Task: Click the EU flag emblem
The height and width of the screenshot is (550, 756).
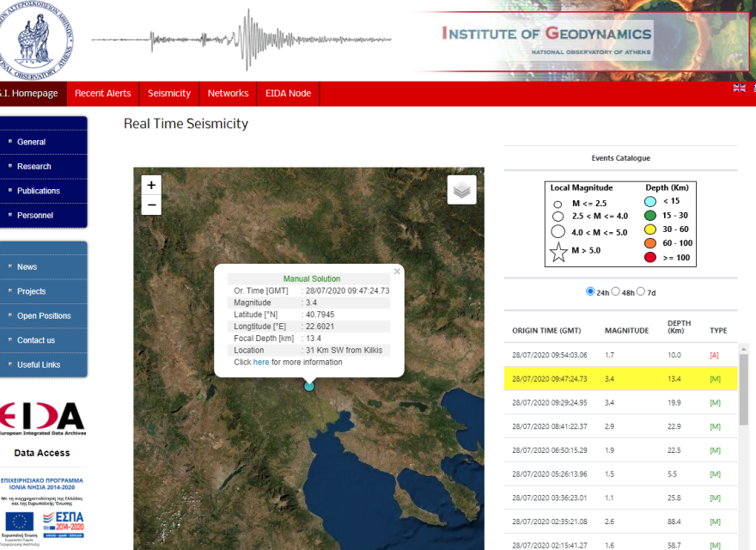Action: (18, 522)
